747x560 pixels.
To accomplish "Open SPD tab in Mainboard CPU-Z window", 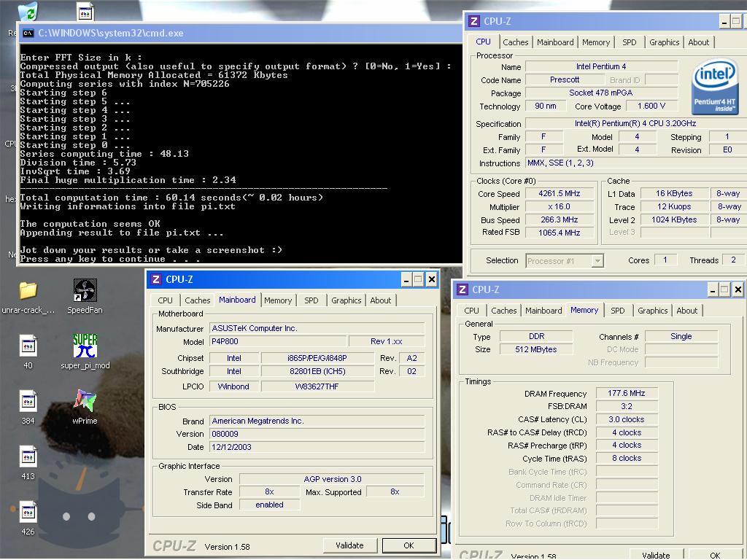I will (311, 300).
